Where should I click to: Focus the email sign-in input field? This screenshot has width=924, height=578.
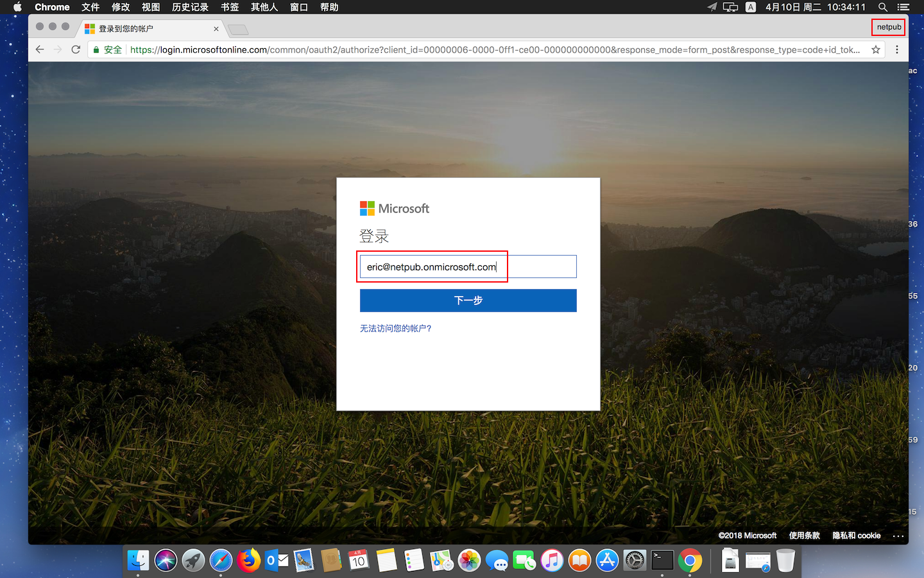468,267
